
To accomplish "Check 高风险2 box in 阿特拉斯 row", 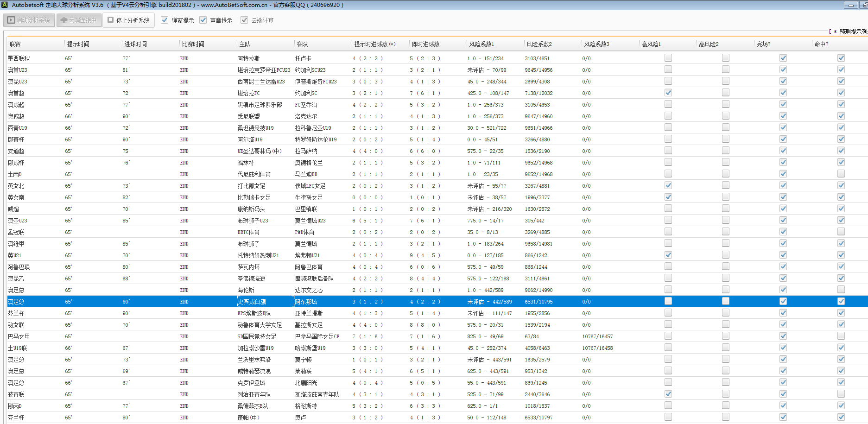I will [725, 58].
